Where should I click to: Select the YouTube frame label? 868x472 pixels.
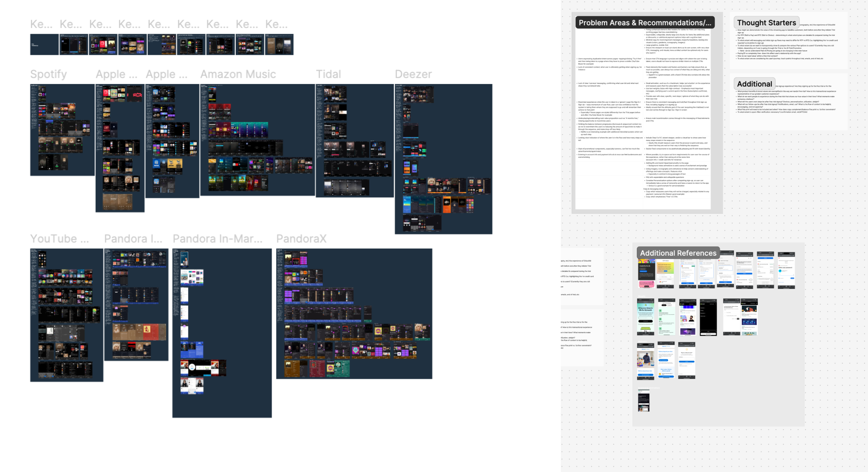click(59, 239)
